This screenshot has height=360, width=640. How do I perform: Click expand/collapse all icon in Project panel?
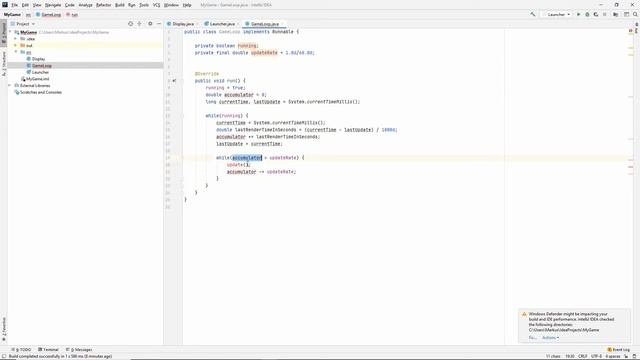click(140, 24)
